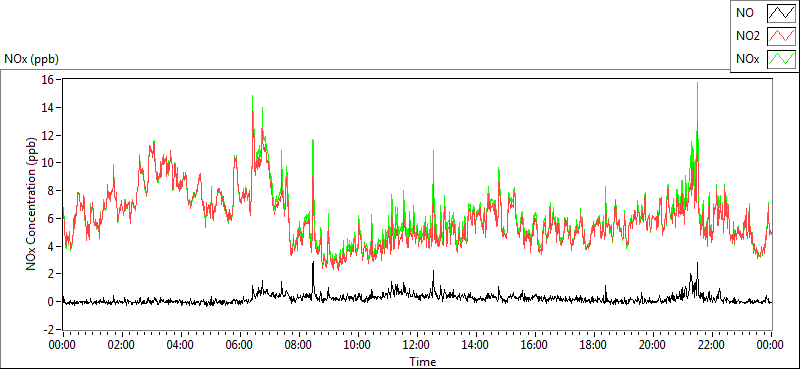Click the 02:00 time axis label

pos(121,345)
